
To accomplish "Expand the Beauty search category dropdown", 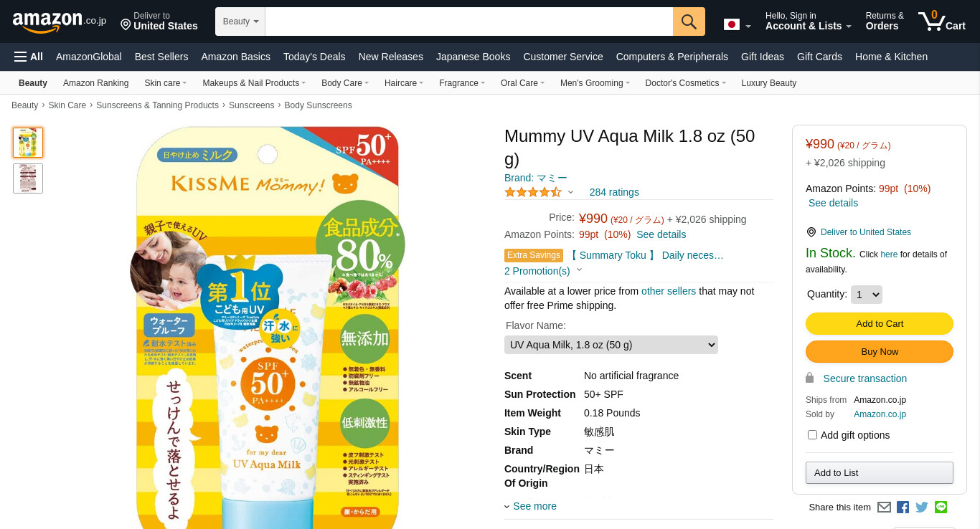I will pyautogui.click(x=240, y=22).
